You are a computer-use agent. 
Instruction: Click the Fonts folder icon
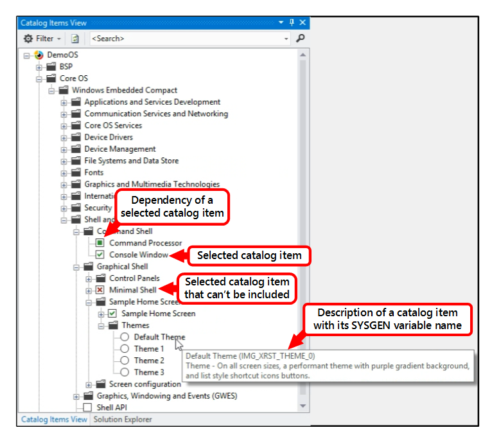76,172
